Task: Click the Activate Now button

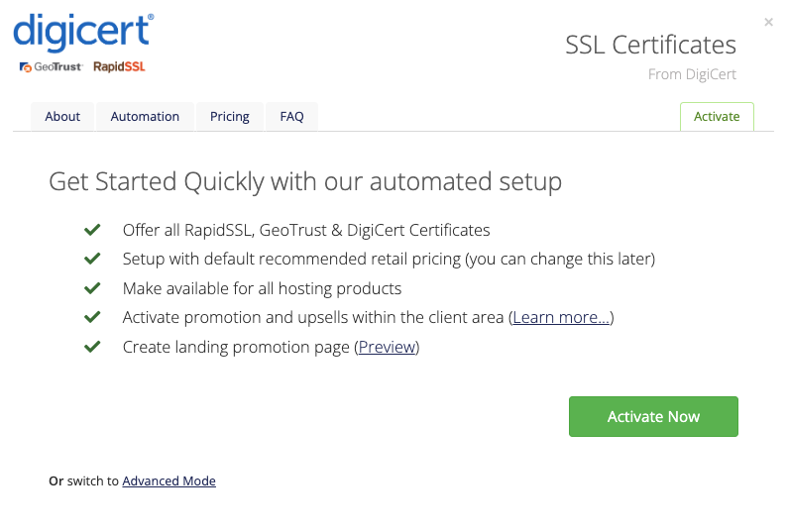Action: pos(653,416)
